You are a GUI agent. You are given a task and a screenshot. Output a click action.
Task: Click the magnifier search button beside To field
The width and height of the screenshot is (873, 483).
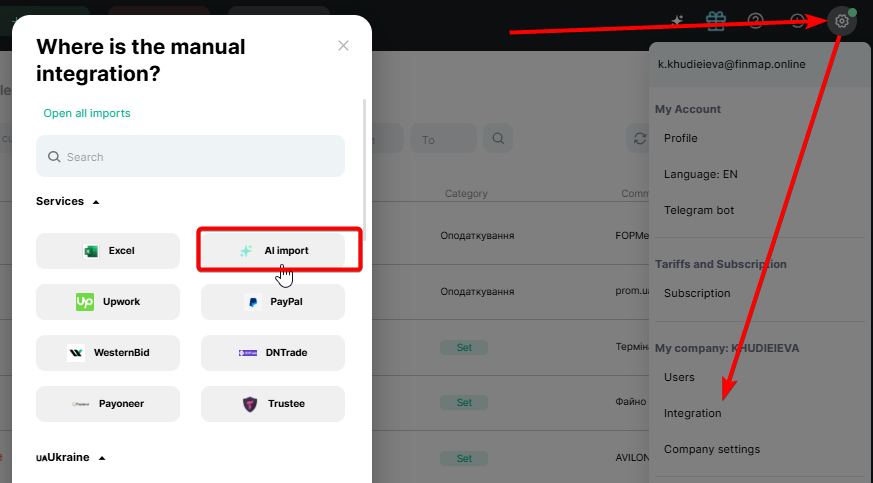pos(497,139)
